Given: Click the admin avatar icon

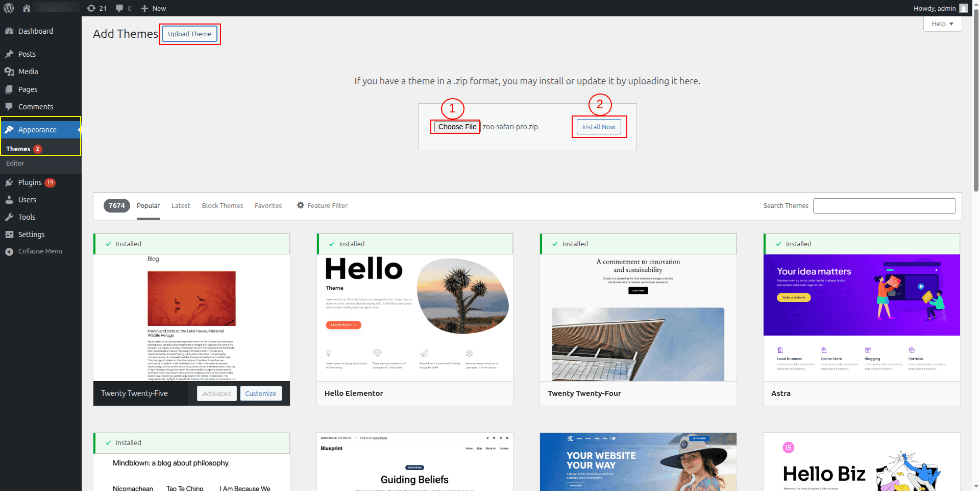Looking at the screenshot, I should point(963,8).
